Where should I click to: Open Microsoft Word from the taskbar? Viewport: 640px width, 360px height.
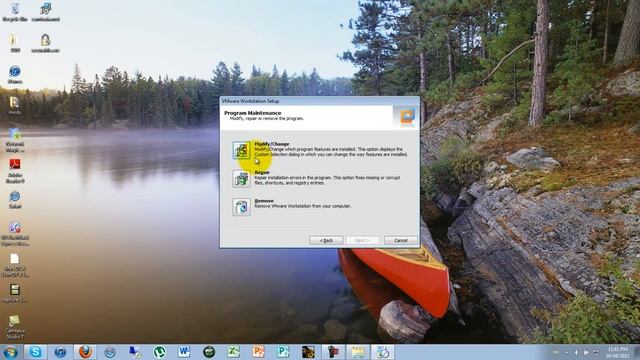(184, 352)
